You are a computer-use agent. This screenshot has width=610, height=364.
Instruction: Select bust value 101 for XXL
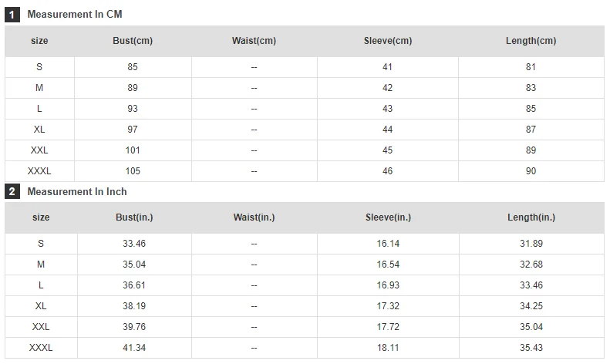133,150
